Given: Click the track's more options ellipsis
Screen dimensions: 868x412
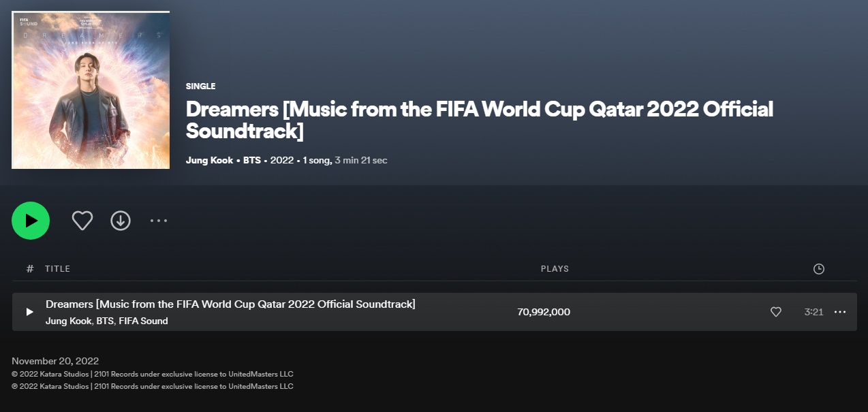Looking at the screenshot, I should [839, 312].
